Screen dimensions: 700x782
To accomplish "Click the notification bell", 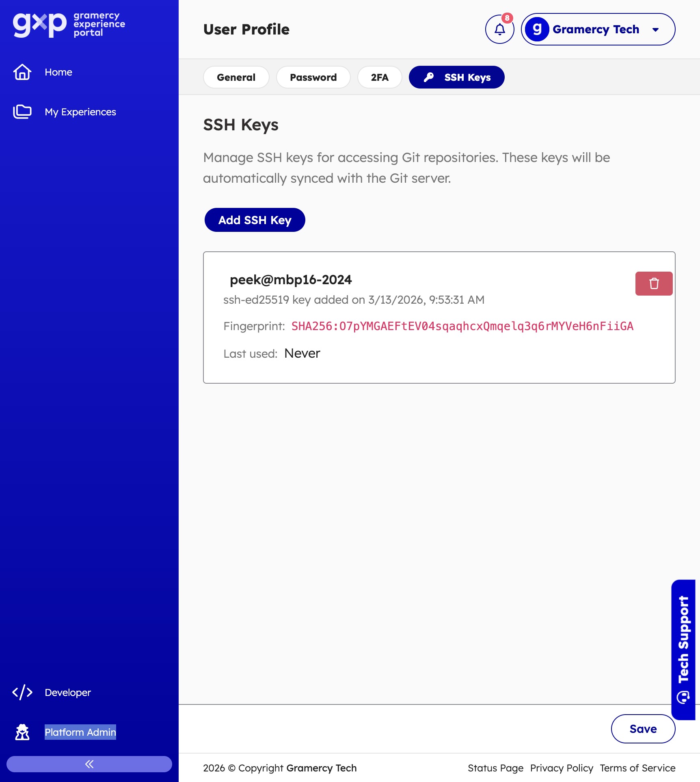I will coord(499,29).
